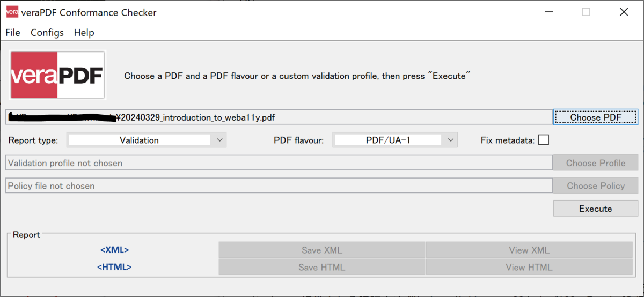Click the veraPDF title bar app icon
Viewport: 644px width, 297px height.
point(12,12)
